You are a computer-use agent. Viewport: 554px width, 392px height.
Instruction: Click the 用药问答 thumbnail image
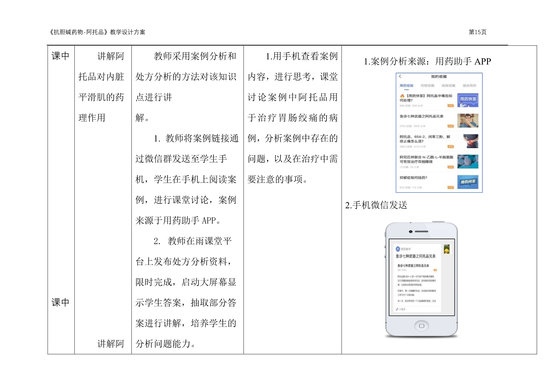pyautogui.click(x=468, y=182)
